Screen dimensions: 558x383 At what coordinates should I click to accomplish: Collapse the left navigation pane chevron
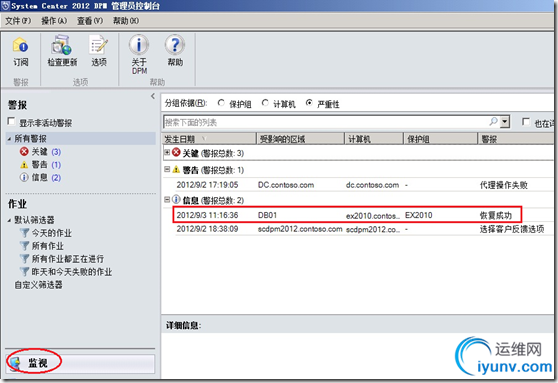[x=153, y=96]
